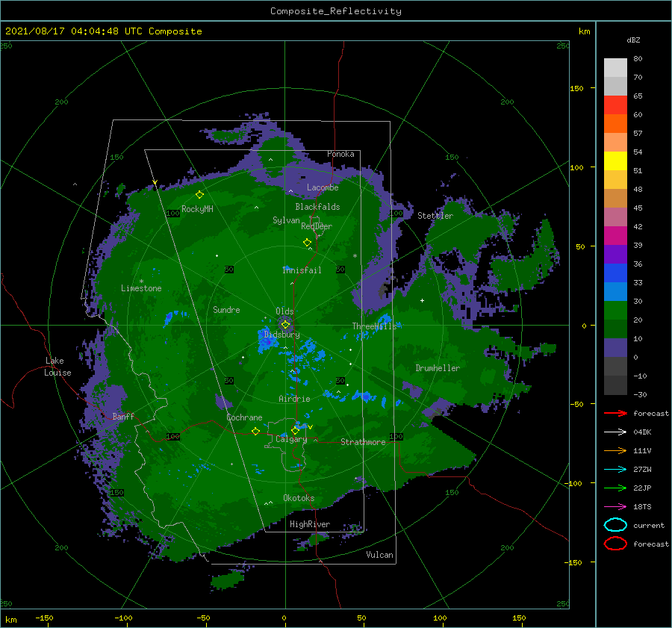Select the cyan 27ZW arrow icon

coord(615,470)
